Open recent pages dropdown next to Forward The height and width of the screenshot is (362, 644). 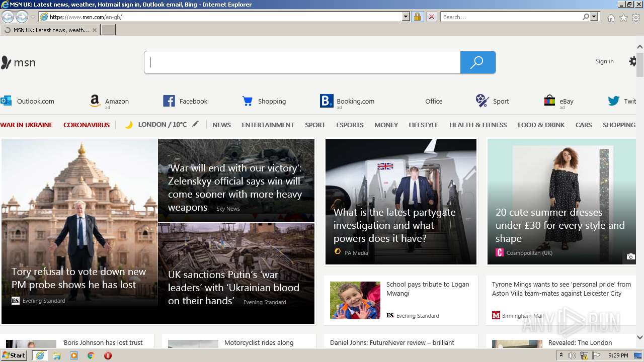[33, 17]
